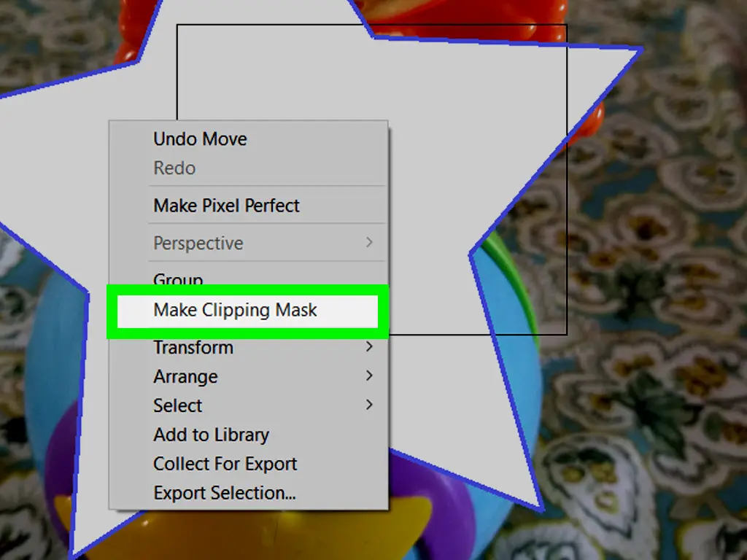This screenshot has height=560, width=747.
Task: Click Add to Library
Action: tap(211, 435)
